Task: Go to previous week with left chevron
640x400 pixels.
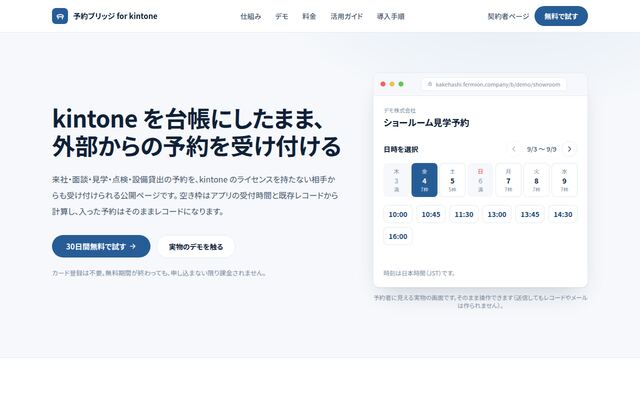Action: pyautogui.click(x=514, y=149)
